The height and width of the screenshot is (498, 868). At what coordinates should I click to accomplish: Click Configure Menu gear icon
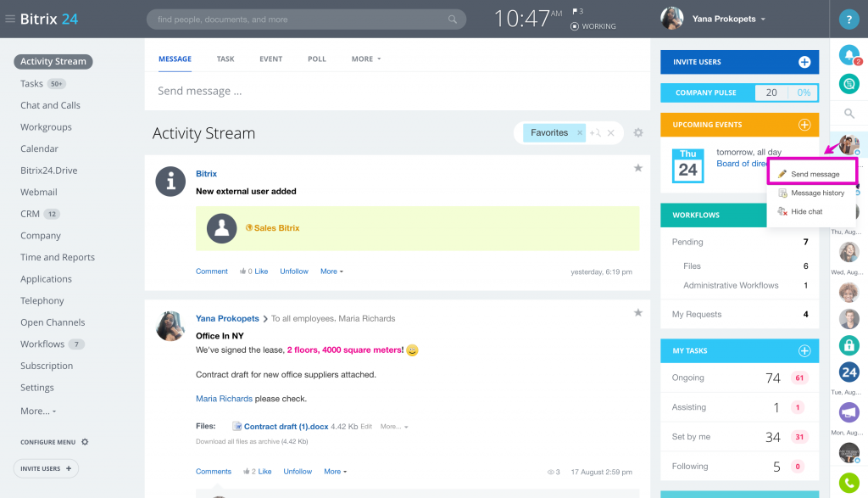point(85,442)
